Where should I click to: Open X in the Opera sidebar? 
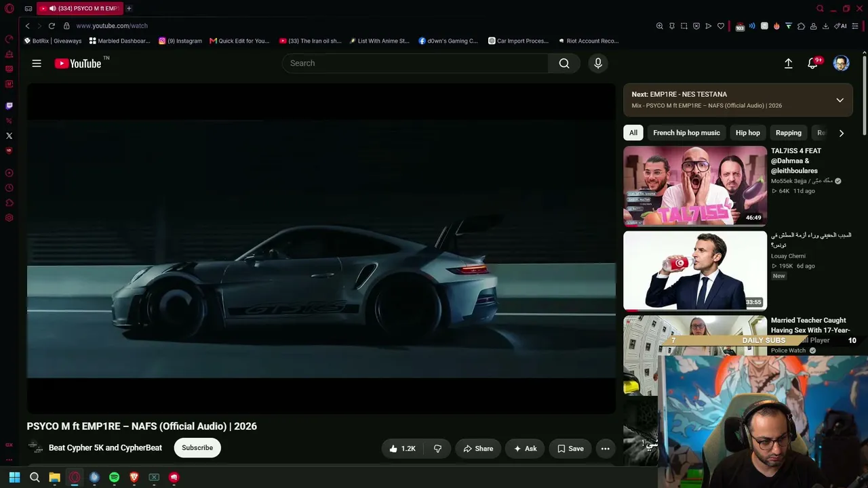click(x=9, y=136)
